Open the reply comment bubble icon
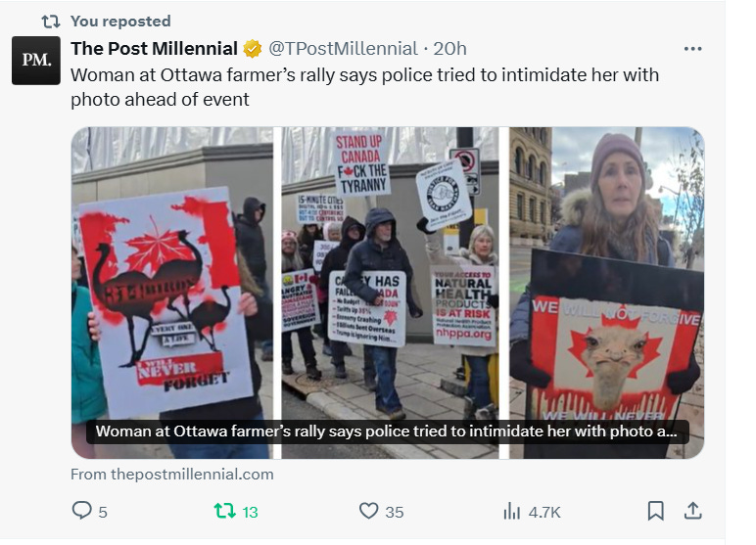The image size is (756, 545). 81,511
